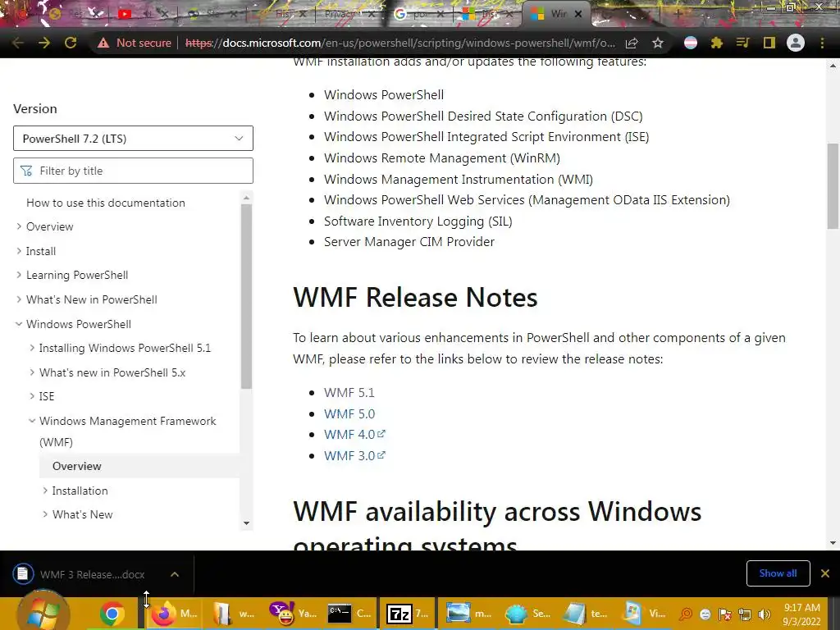The height and width of the screenshot is (630, 840).
Task: Click the volume speaker tray icon
Action: pyautogui.click(x=765, y=614)
